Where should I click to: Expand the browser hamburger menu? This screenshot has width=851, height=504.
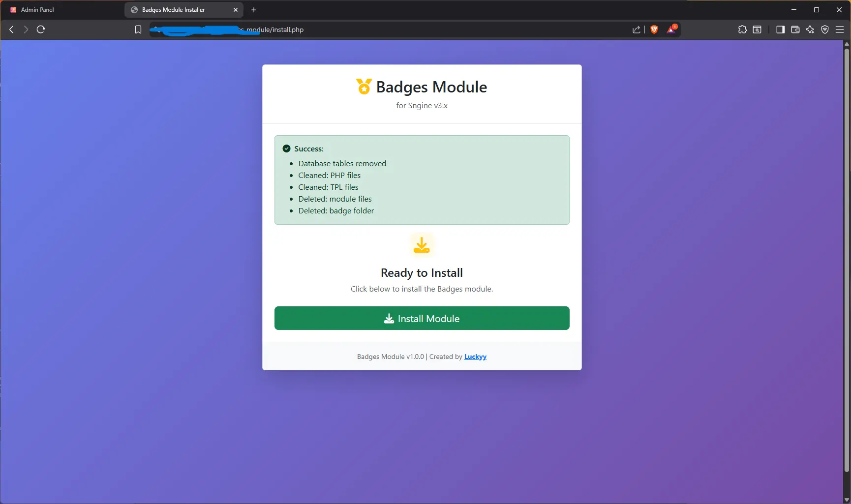pos(840,30)
